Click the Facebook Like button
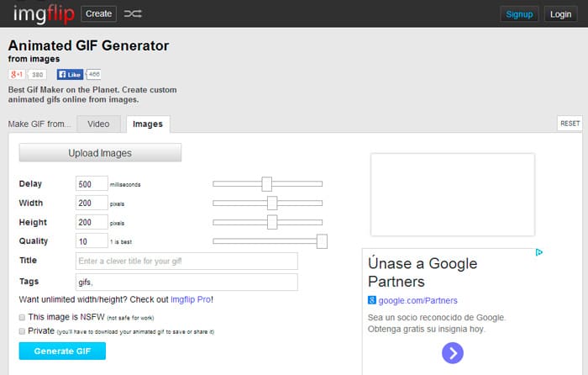Screen dimensions: 588x375 point(70,74)
